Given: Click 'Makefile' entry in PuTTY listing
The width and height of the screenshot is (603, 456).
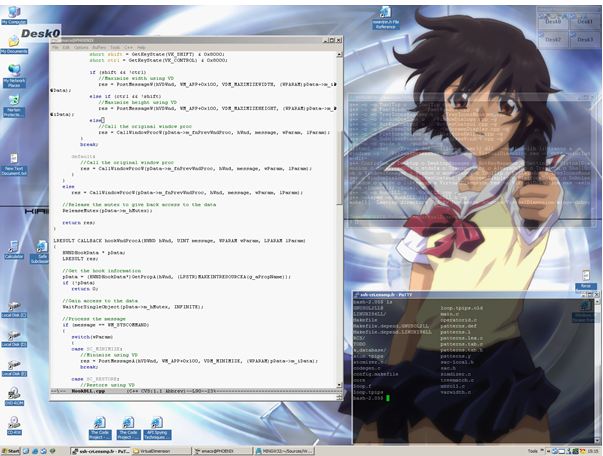Looking at the screenshot, I should tap(365, 320).
